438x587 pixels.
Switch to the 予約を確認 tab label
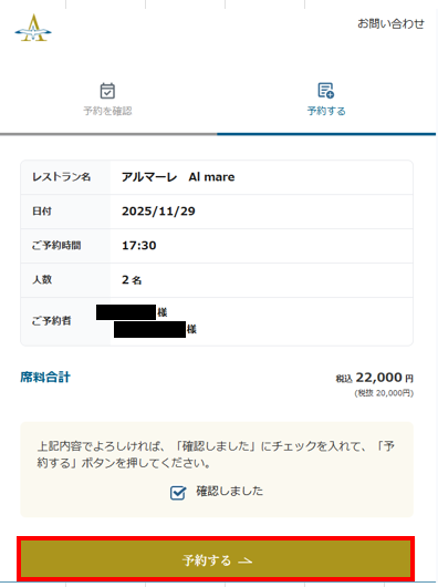(x=107, y=111)
